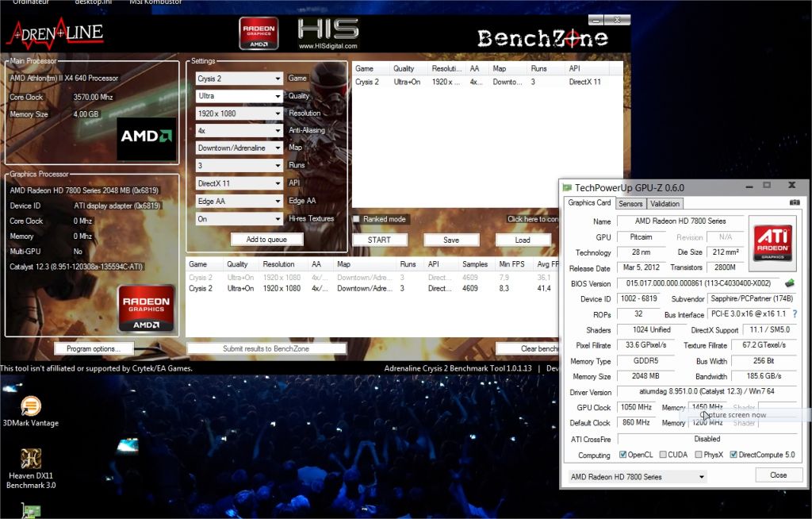Open the Anti-Aliasing dropdown showing 4x
The height and width of the screenshot is (519, 812).
click(x=239, y=131)
